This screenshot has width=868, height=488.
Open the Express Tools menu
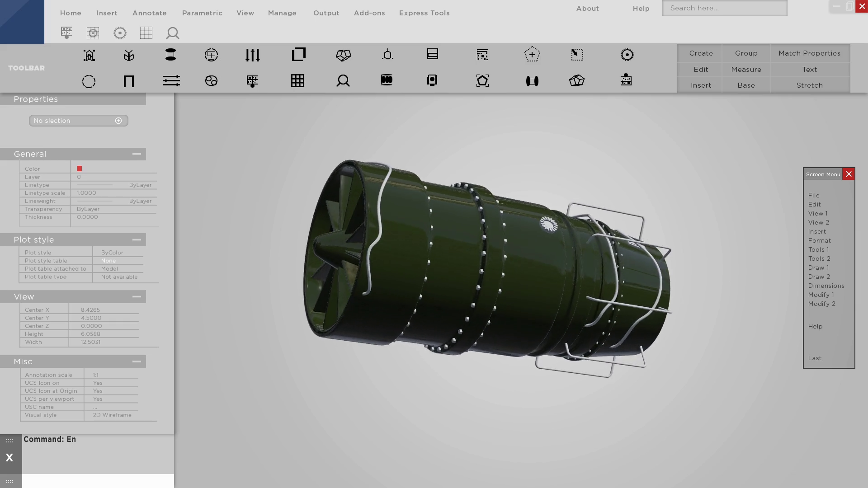(424, 13)
